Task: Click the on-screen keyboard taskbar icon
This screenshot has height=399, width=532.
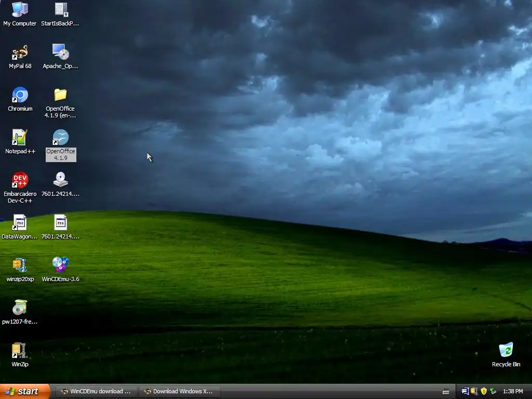Action: (x=446, y=392)
